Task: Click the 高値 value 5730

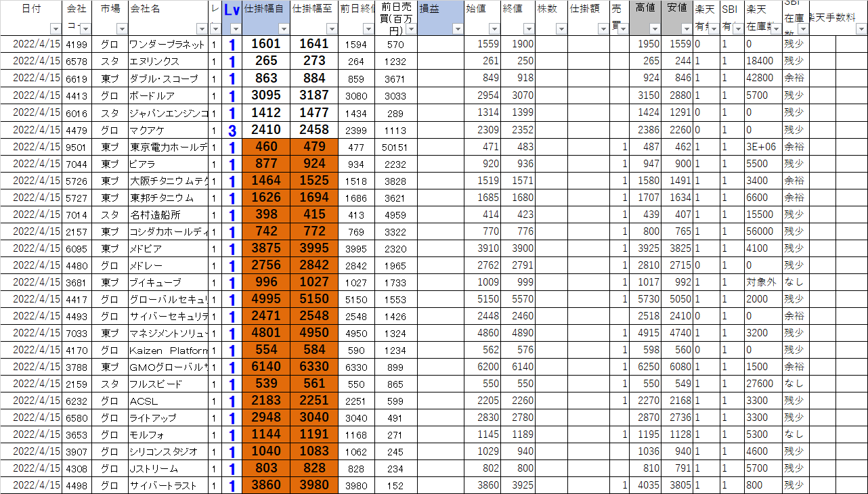Action: (x=645, y=299)
